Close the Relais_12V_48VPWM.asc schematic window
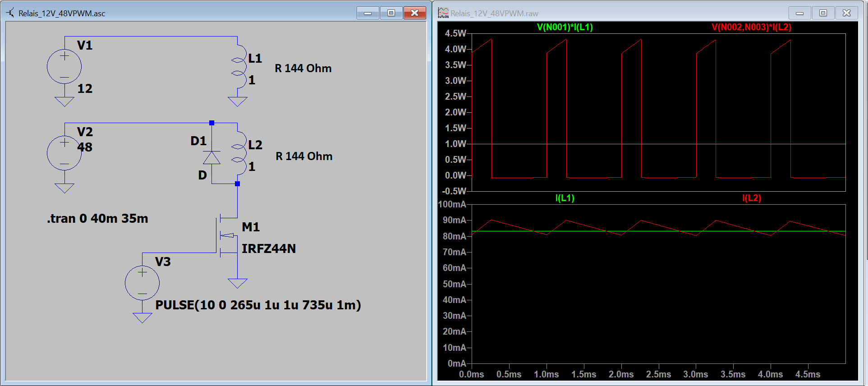868x386 pixels. pos(415,13)
